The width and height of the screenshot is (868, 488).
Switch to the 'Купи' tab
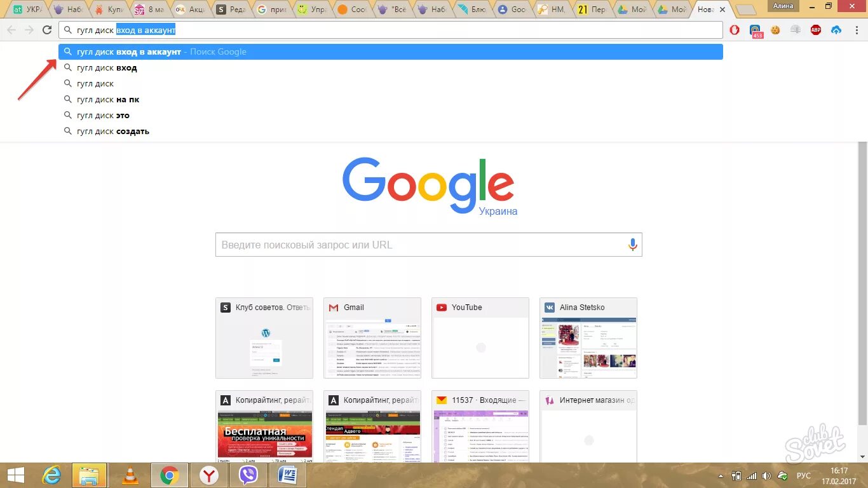(x=110, y=10)
